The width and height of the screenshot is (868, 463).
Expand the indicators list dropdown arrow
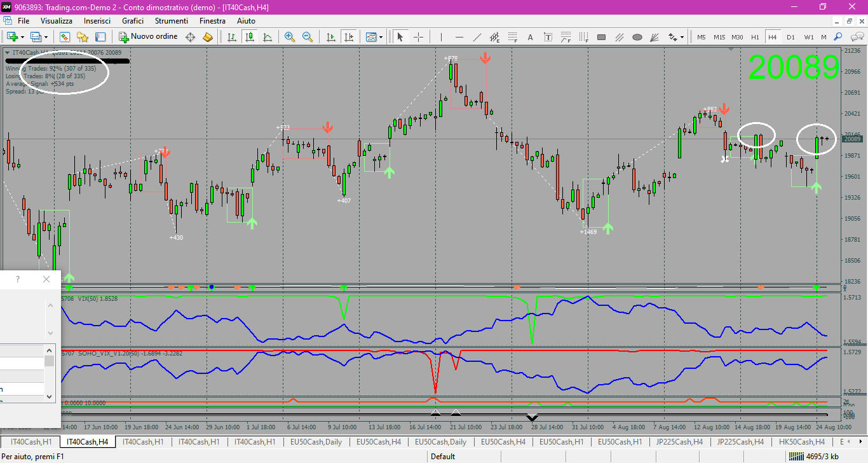point(381,37)
